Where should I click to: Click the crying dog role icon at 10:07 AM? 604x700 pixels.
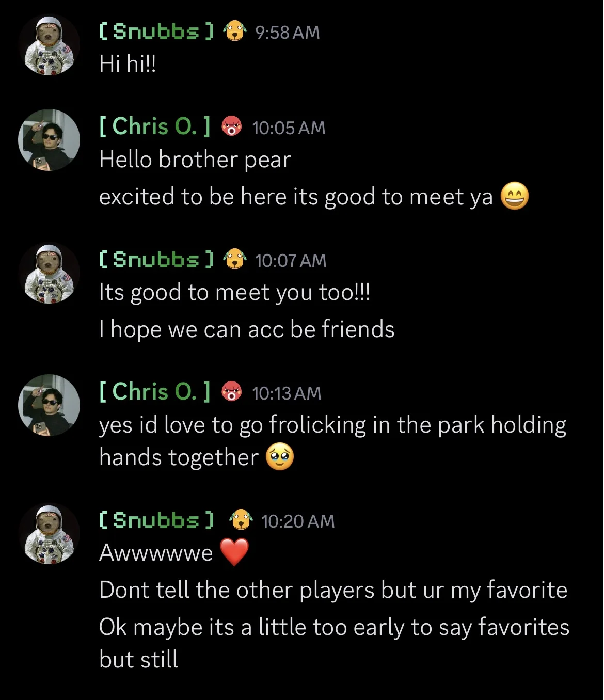point(234,259)
